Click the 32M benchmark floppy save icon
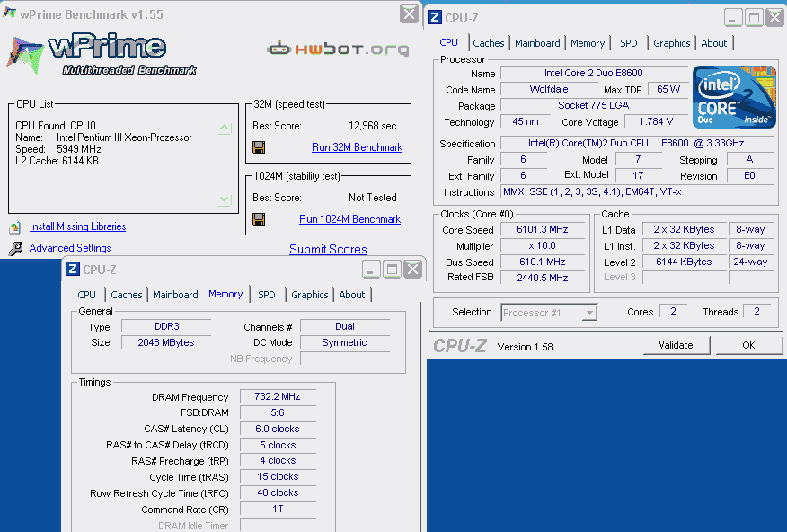This screenshot has height=532, width=787. [x=259, y=147]
